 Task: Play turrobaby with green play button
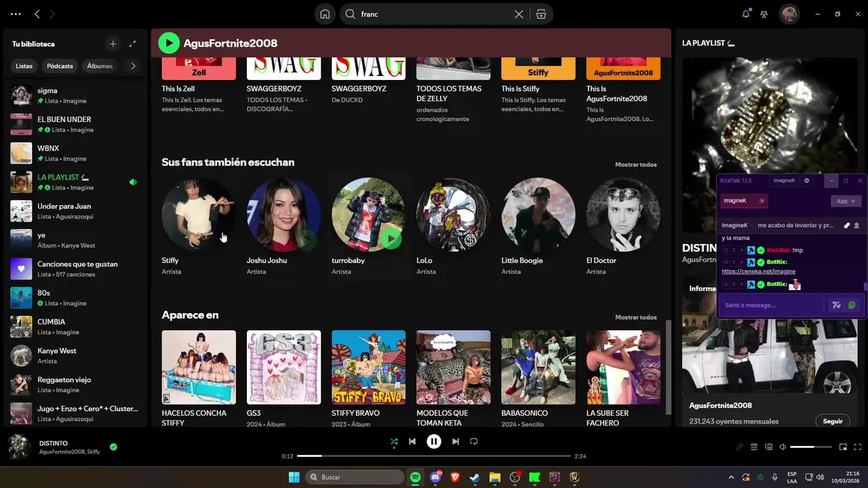point(390,238)
